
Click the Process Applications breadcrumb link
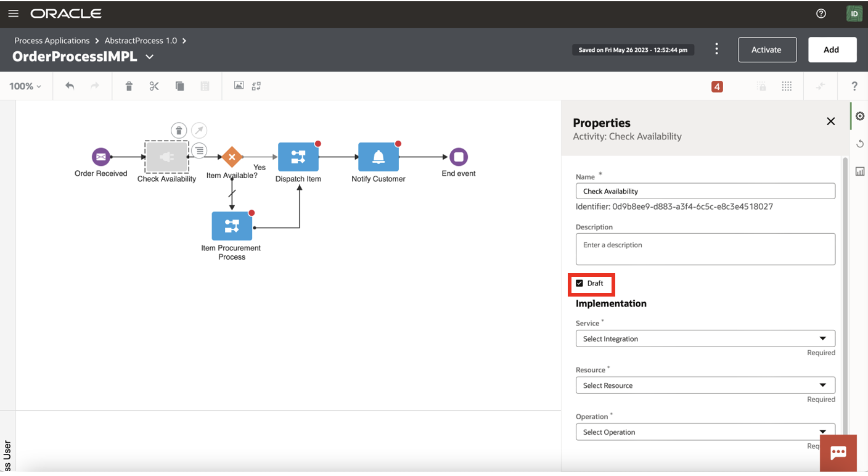point(52,41)
